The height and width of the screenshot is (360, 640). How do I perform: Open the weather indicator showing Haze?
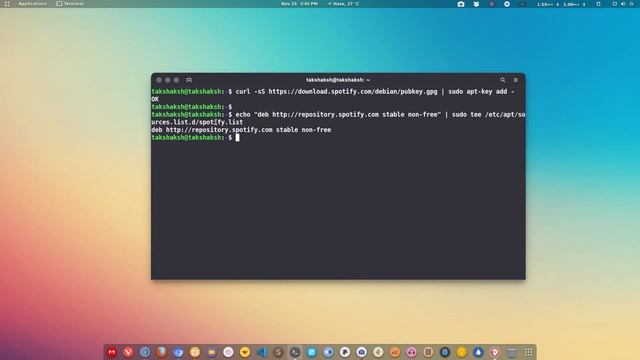coord(343,4)
